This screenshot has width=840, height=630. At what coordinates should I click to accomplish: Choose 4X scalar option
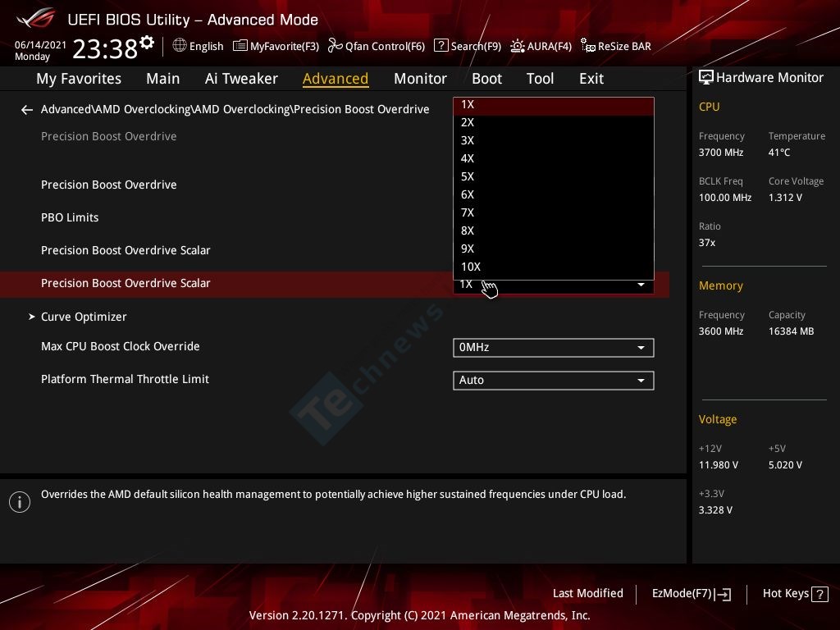point(554,158)
